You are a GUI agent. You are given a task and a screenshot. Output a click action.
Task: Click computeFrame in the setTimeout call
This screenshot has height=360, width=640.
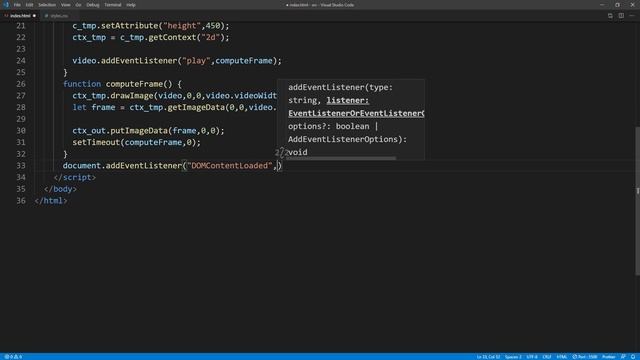153,142
